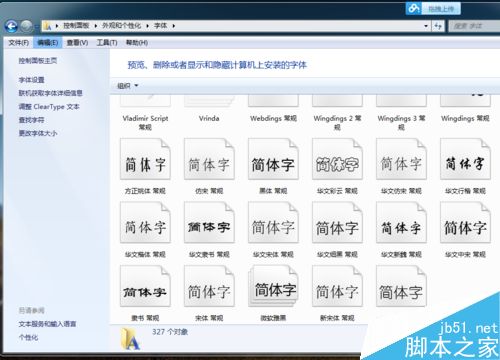Click the refresh button beside address bar
Viewport: 500px width, 360px height.
click(x=438, y=26)
